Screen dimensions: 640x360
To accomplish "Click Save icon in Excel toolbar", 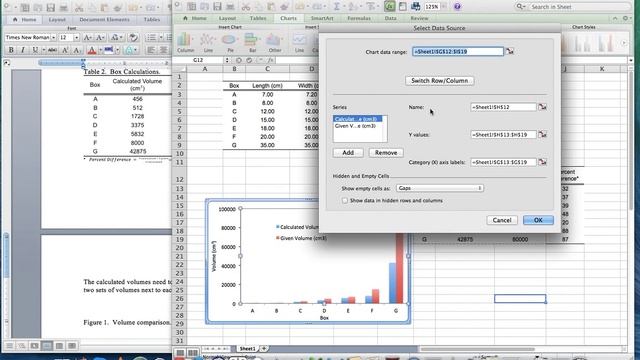I will pyautogui.click(x=218, y=7).
